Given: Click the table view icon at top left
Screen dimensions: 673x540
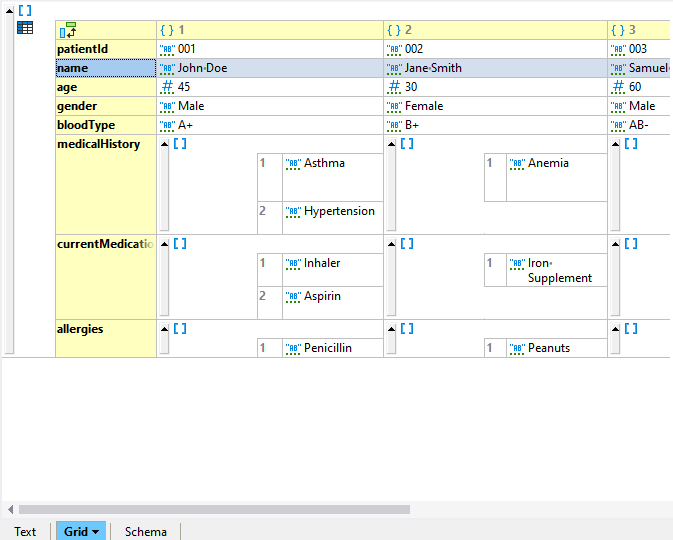Looking at the screenshot, I should pyautogui.click(x=25, y=28).
